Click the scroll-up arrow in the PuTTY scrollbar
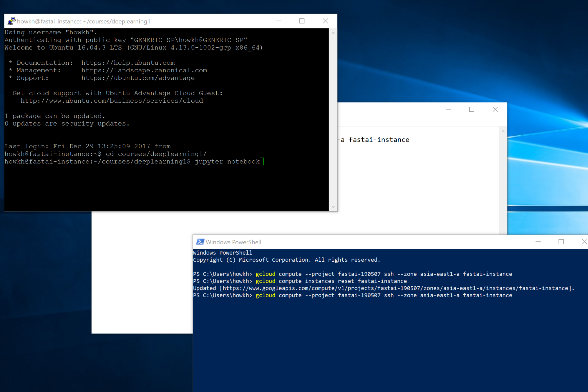The height and width of the screenshot is (392, 588). pos(333,32)
